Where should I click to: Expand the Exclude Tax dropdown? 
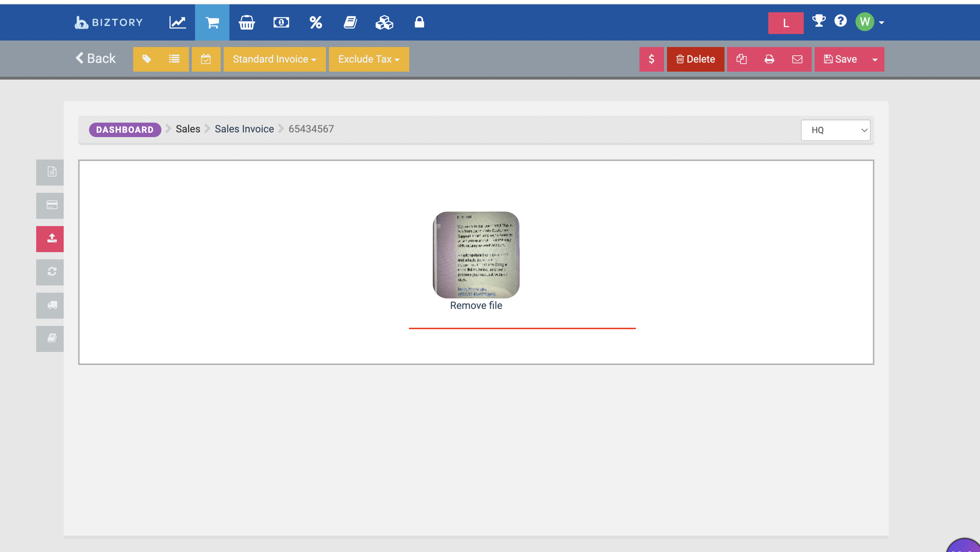(369, 59)
